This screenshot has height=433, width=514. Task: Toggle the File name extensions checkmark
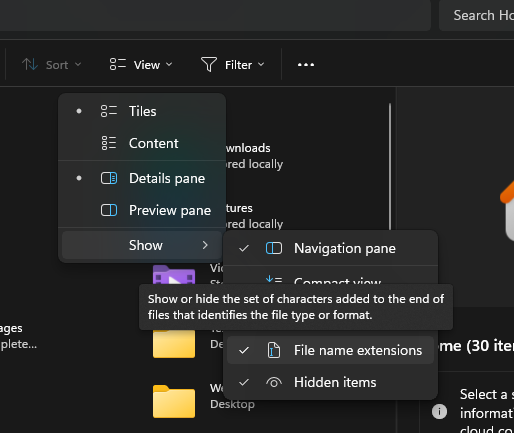(x=244, y=350)
